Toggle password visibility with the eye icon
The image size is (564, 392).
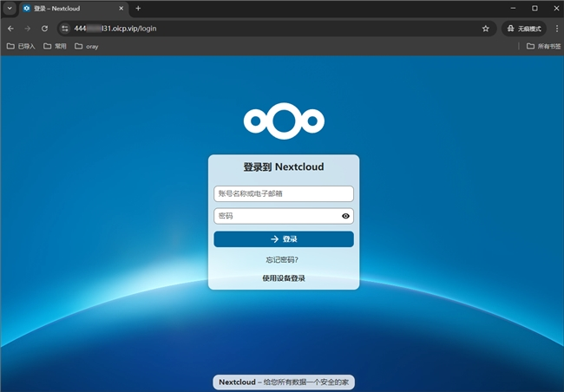pos(345,216)
